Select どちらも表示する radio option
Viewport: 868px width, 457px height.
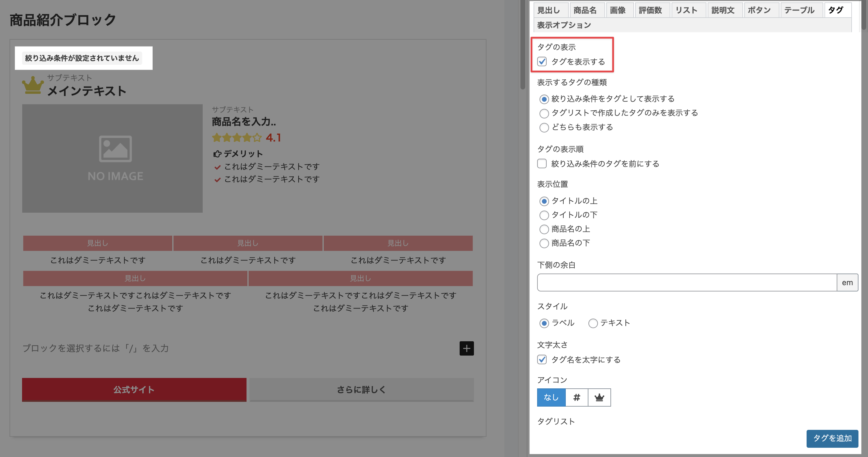pos(544,127)
